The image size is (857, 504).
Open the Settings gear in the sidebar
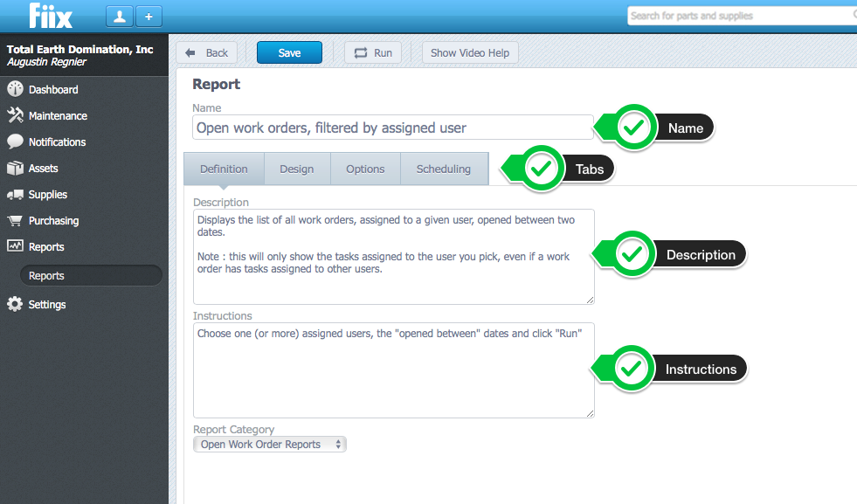(16, 304)
